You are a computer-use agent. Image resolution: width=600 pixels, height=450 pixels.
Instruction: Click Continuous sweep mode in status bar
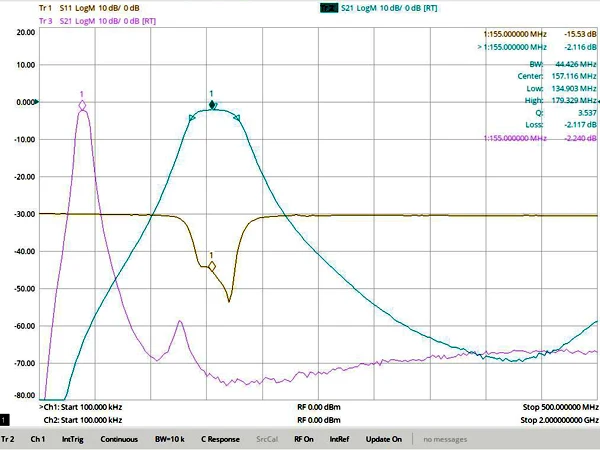[119, 439]
